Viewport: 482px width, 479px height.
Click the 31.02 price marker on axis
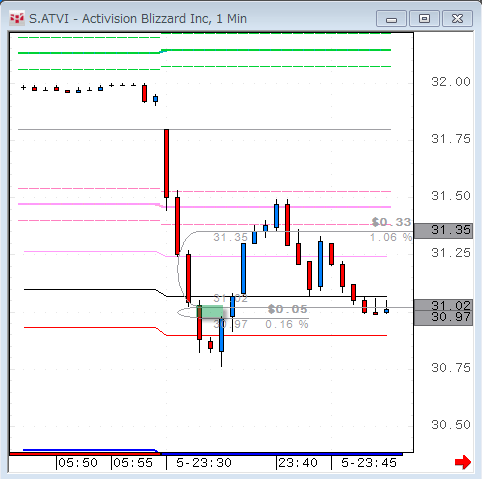[x=443, y=305]
